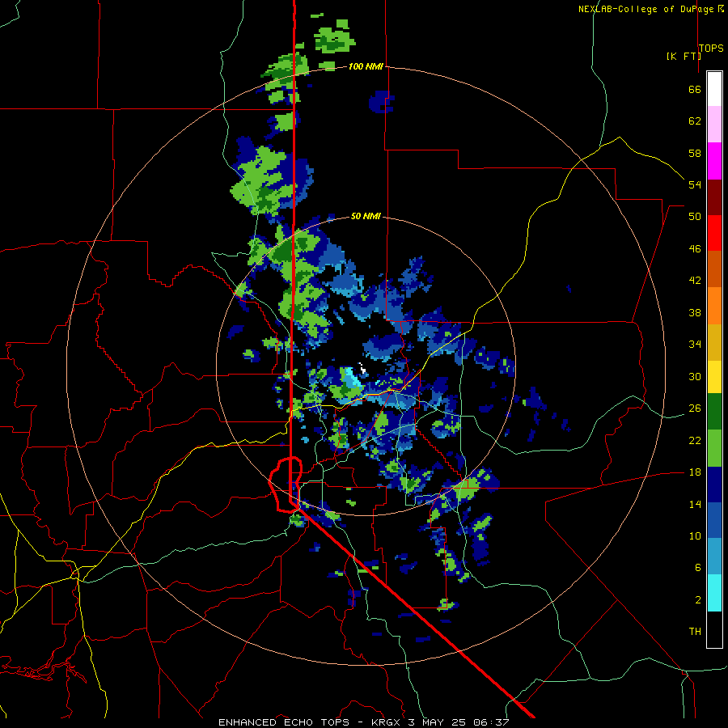The height and width of the screenshot is (728, 728).
Task: Click the light blue legend swatch
Action: coord(714,556)
